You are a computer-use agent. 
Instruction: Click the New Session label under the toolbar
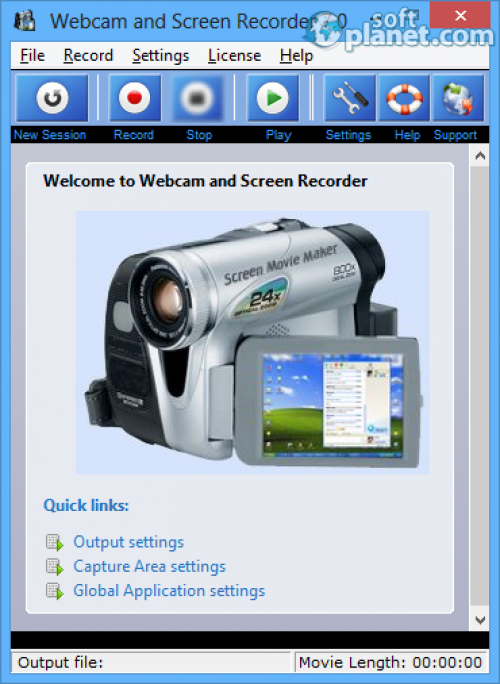tap(50, 135)
